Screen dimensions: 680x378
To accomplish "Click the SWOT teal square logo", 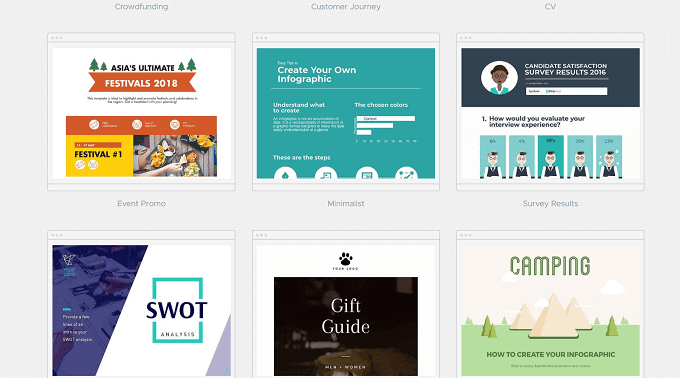I will [177, 310].
